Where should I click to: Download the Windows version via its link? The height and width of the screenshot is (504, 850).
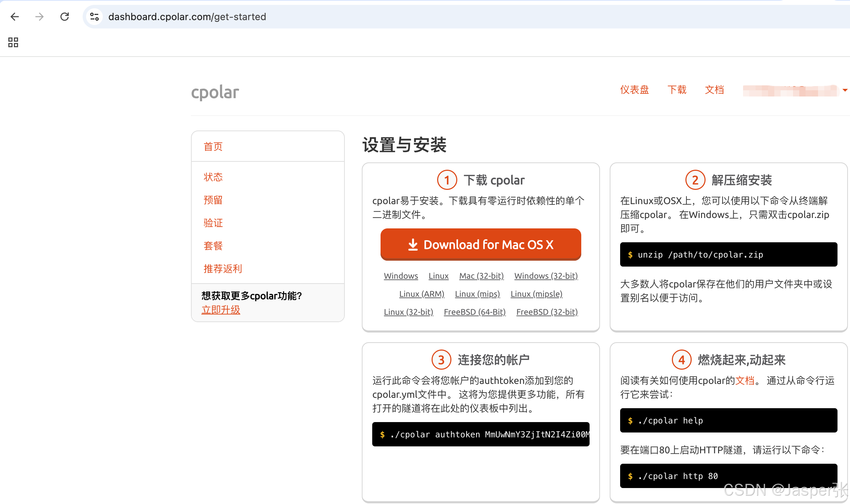click(401, 276)
